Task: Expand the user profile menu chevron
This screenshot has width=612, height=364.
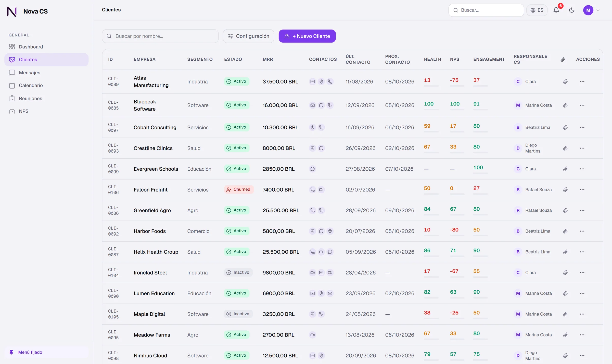Action: 598,10
